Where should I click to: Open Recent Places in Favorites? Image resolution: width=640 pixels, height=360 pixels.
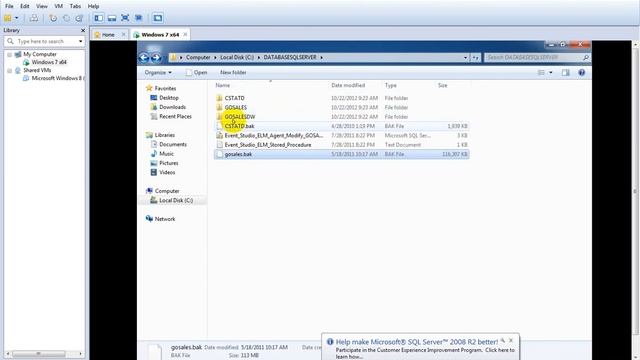click(x=175, y=117)
